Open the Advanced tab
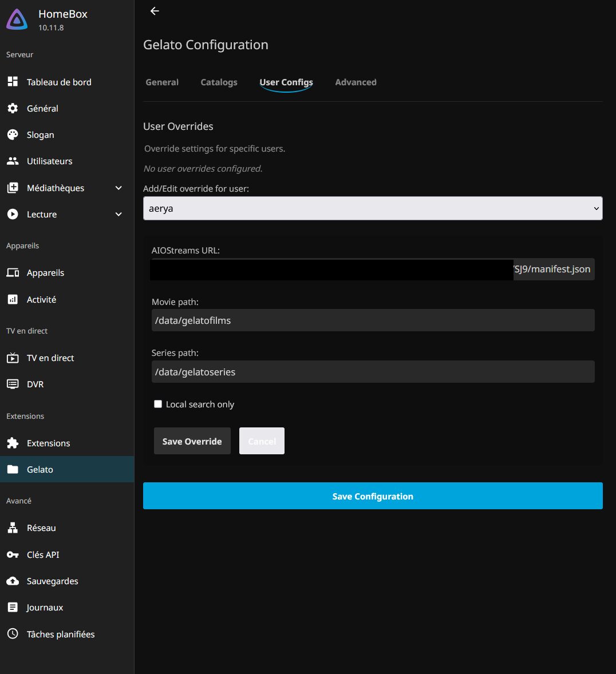 (356, 82)
